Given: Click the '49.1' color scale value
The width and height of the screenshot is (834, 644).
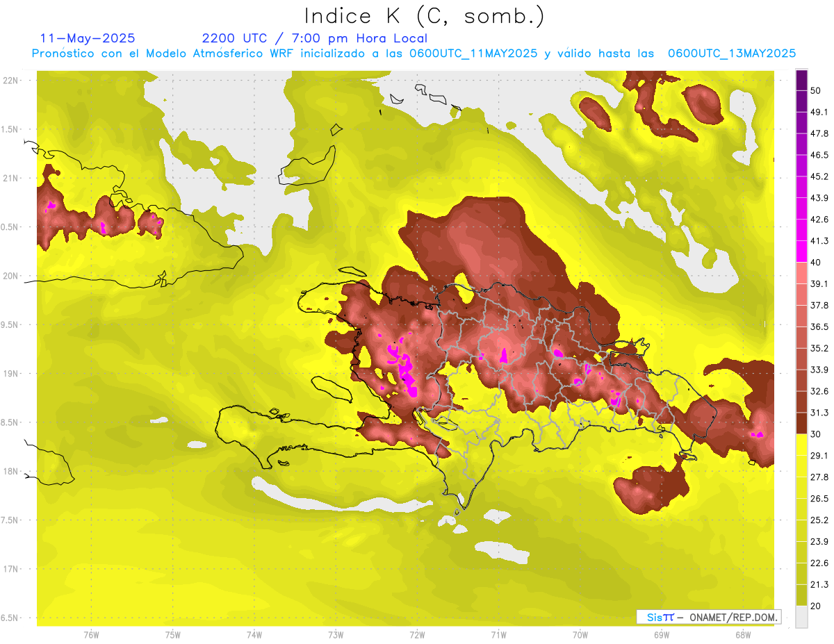Looking at the screenshot, I should (819, 112).
